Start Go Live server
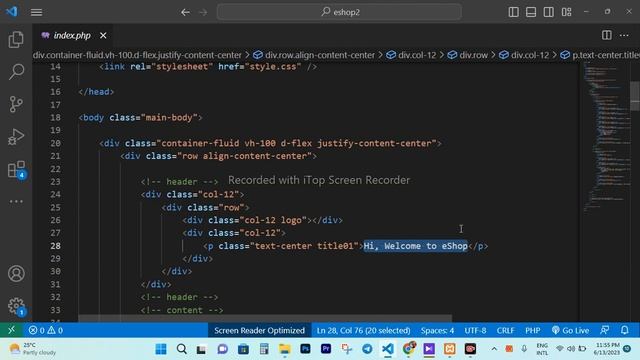Viewport: 640px width, 360px height. [570, 330]
